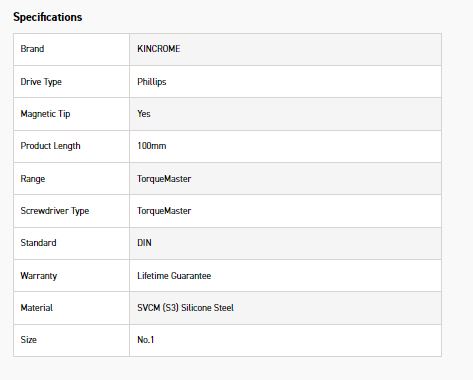Select the Drive Type label

point(41,82)
